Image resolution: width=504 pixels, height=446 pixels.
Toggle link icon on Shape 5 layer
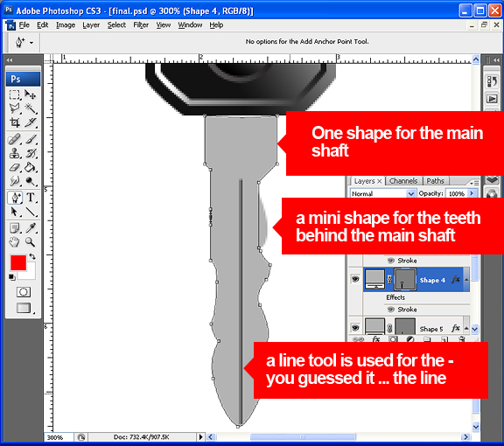(x=389, y=328)
